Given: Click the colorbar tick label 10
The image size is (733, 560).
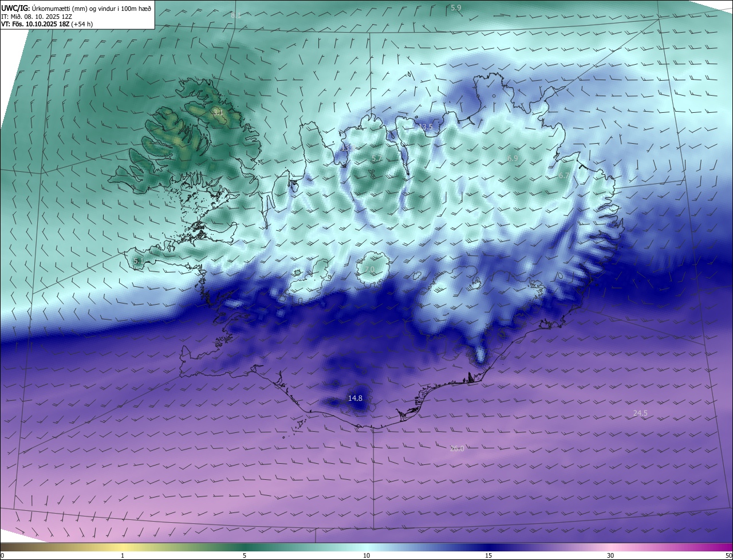Looking at the screenshot, I should tap(366, 555).
